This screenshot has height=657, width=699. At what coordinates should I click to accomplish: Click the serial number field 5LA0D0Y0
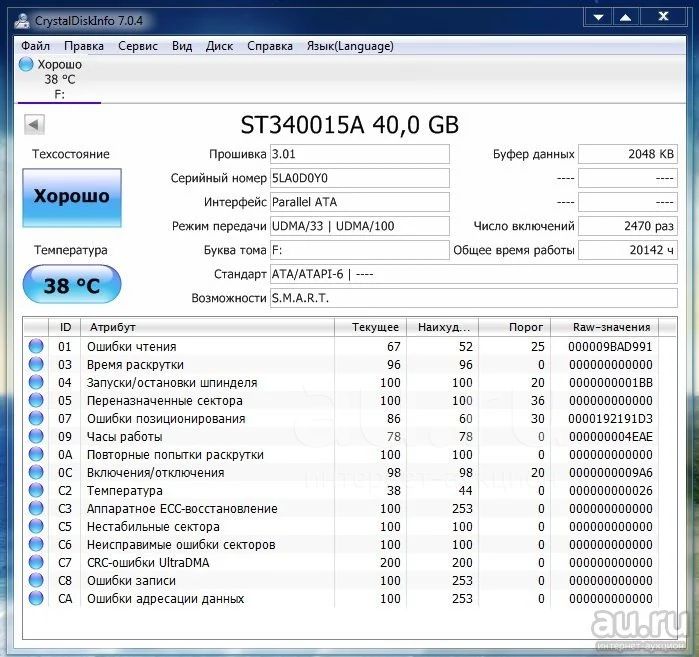click(x=359, y=178)
